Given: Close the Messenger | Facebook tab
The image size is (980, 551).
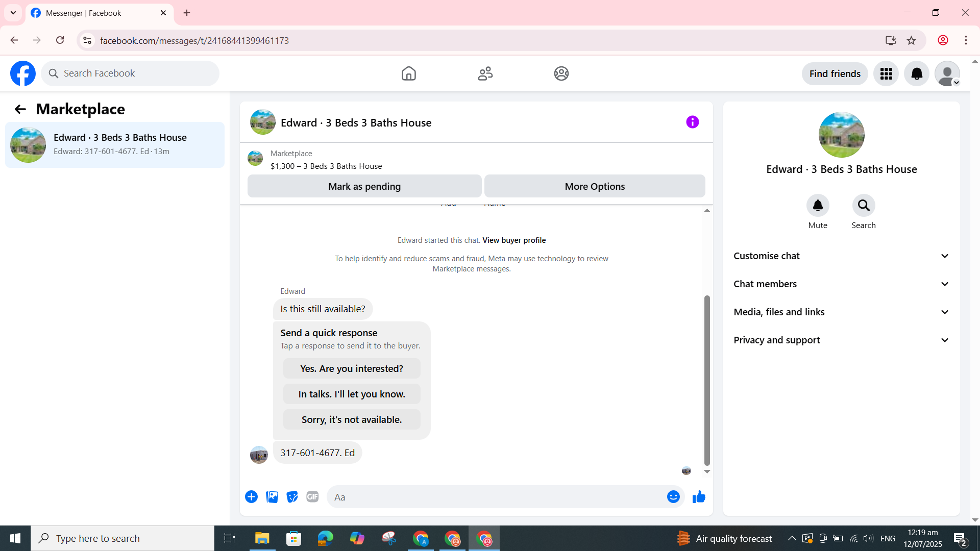Looking at the screenshot, I should tap(163, 13).
